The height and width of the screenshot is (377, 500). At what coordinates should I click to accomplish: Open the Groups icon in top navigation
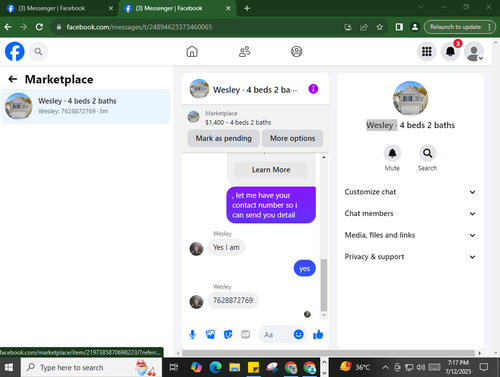(296, 51)
